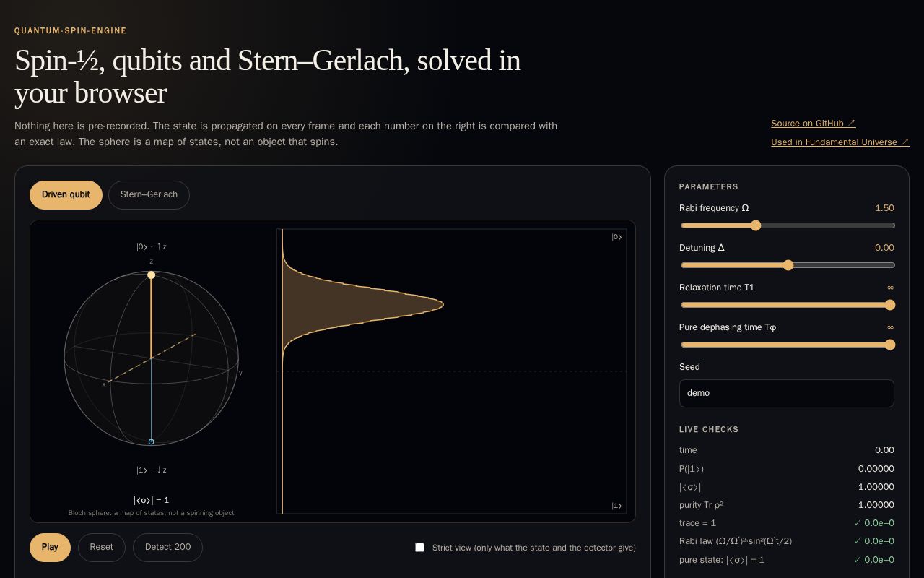Click the |⟨σ⟩| = 1 caption under the sphere
The image size is (924, 578).
[151, 500]
